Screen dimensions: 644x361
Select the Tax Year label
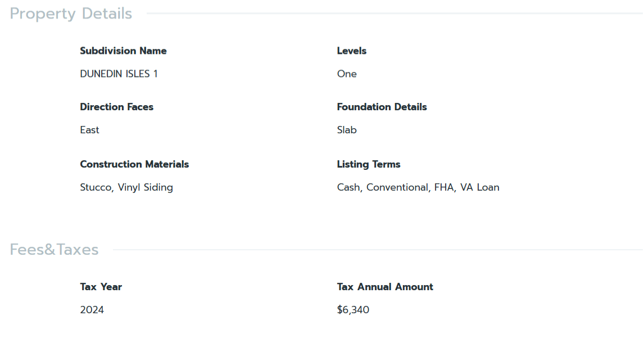tap(101, 287)
